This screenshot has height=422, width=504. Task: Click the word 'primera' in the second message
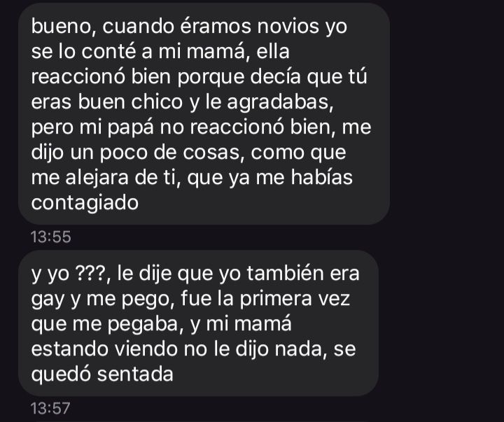point(276,299)
